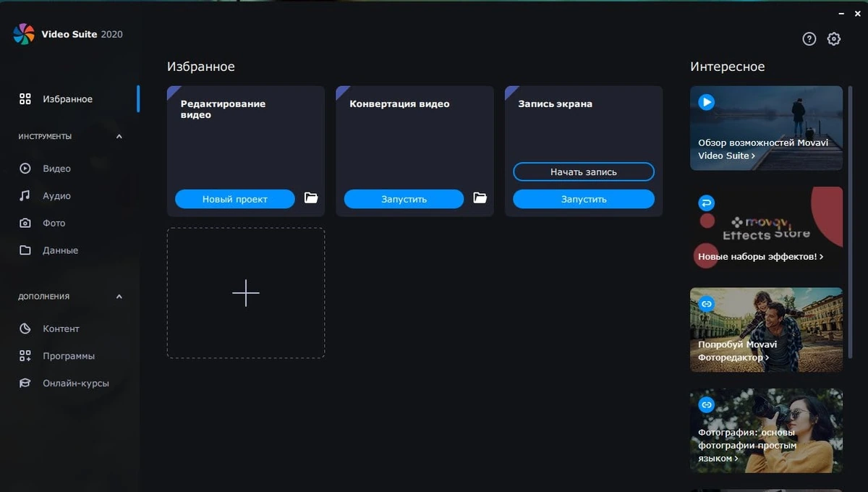Click Запустить in Запись экрана card
Image resolution: width=868 pixels, height=492 pixels.
[x=584, y=199]
